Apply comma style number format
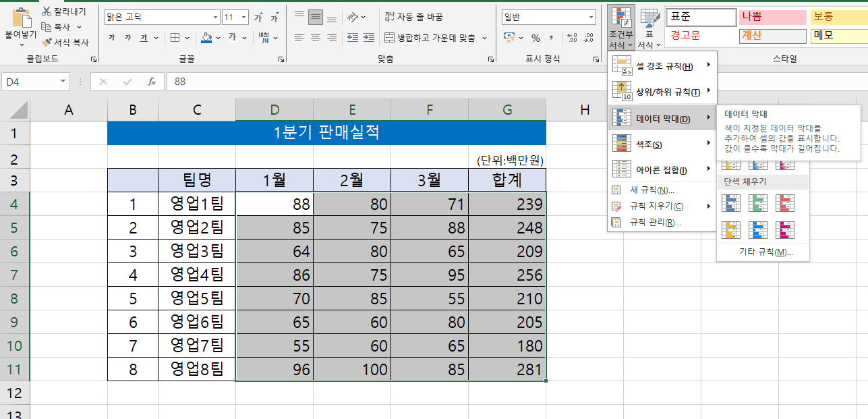 [x=551, y=38]
